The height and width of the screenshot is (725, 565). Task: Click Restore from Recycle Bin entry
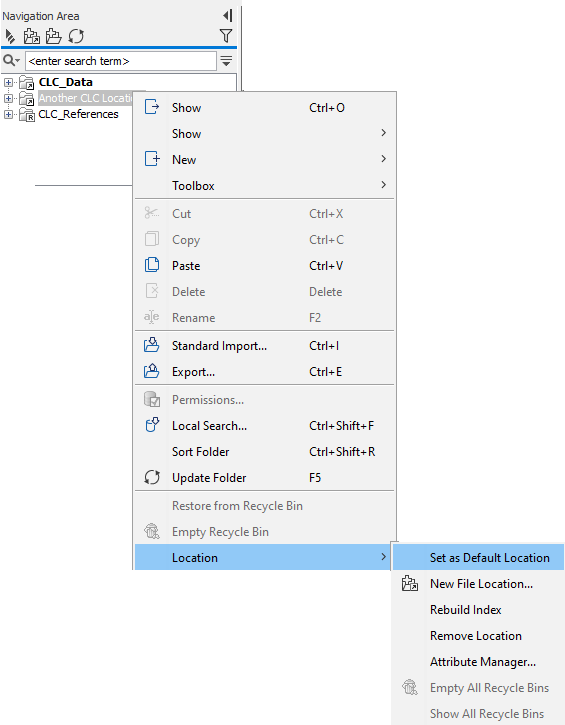(264, 506)
